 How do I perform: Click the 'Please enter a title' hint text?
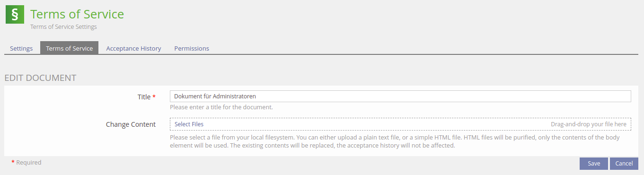221,107
